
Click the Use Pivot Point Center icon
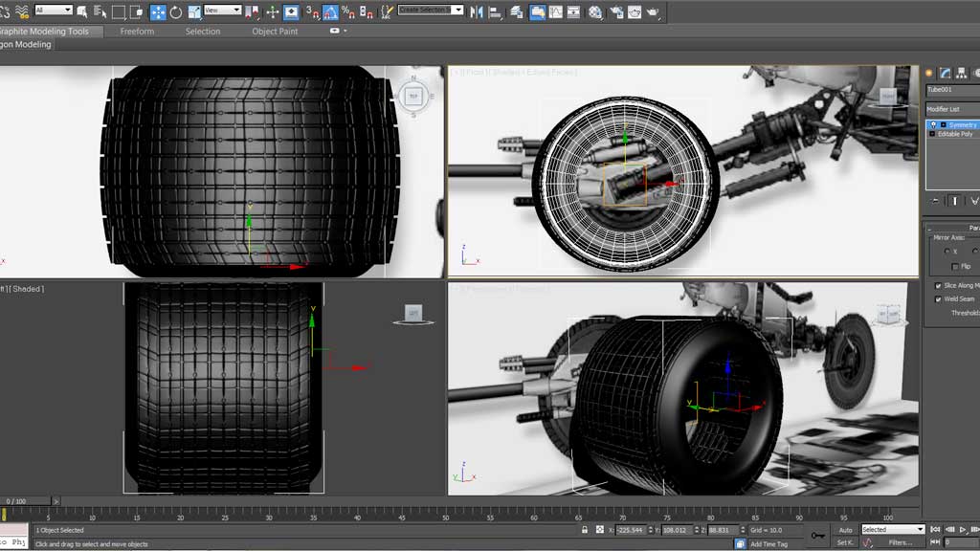[252, 11]
